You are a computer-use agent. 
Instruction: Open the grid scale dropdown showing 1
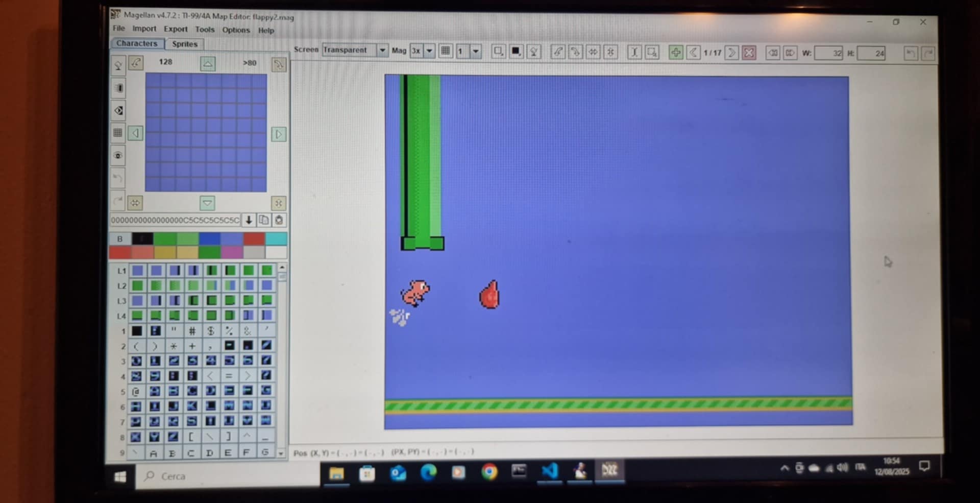(x=468, y=51)
